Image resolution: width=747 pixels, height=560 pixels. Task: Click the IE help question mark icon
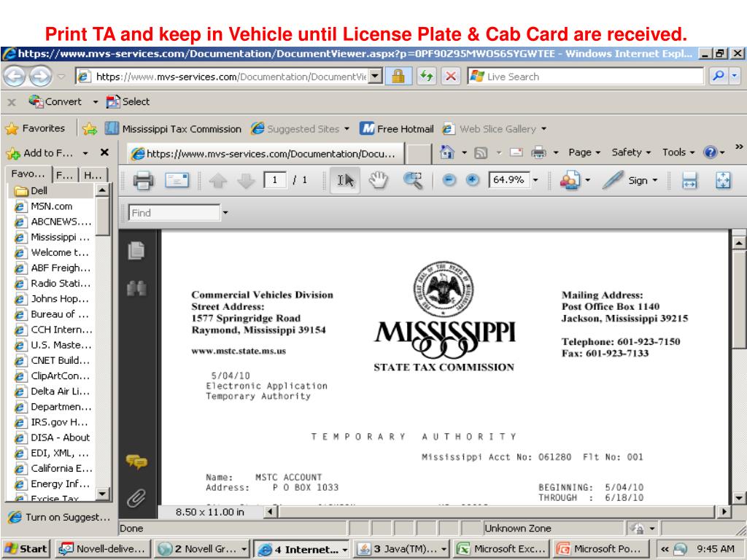click(711, 152)
